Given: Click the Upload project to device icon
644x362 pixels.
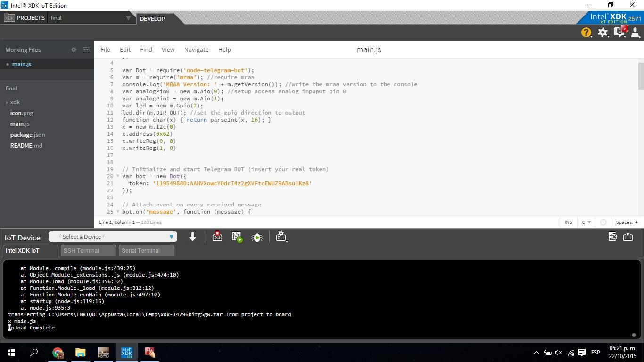Looking at the screenshot, I should click(192, 237).
